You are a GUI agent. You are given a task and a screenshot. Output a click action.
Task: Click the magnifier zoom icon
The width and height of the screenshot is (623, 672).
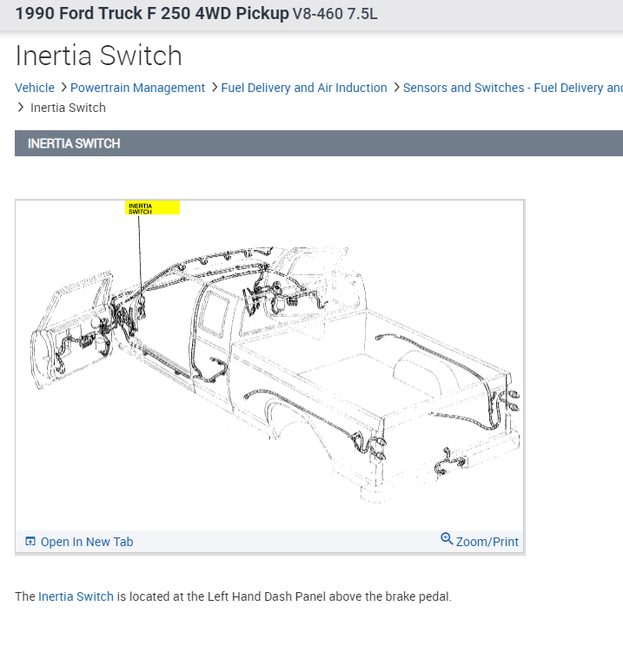447,538
